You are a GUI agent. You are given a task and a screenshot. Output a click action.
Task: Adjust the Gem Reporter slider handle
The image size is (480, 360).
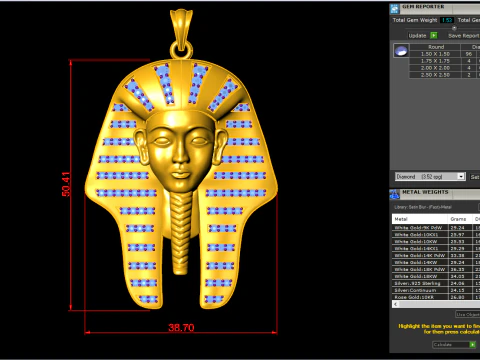tap(454, 28)
